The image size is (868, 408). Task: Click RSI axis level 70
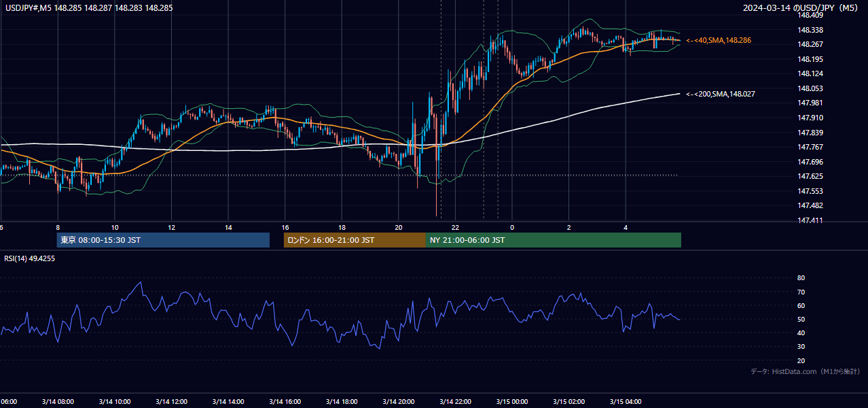click(x=801, y=292)
